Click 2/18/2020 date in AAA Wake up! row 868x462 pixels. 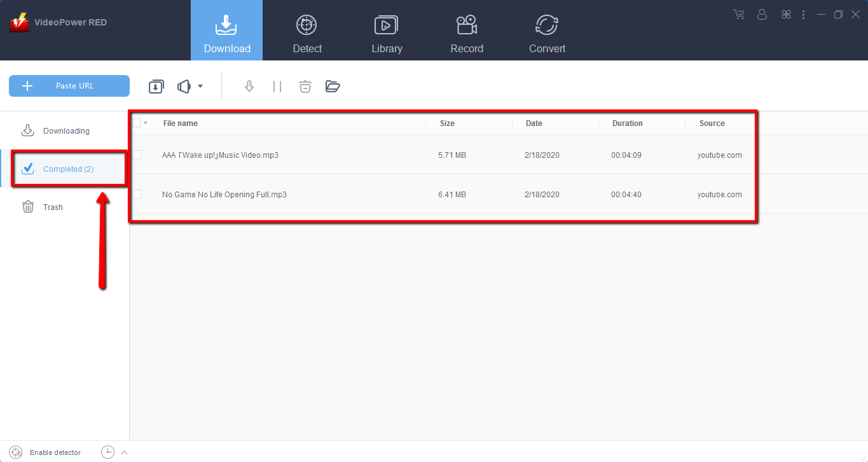point(542,155)
